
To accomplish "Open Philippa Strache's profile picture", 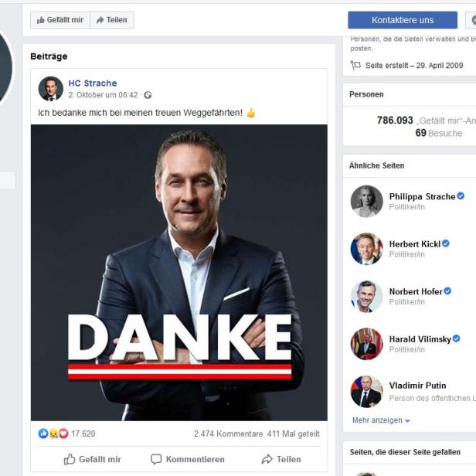I will [x=366, y=201].
